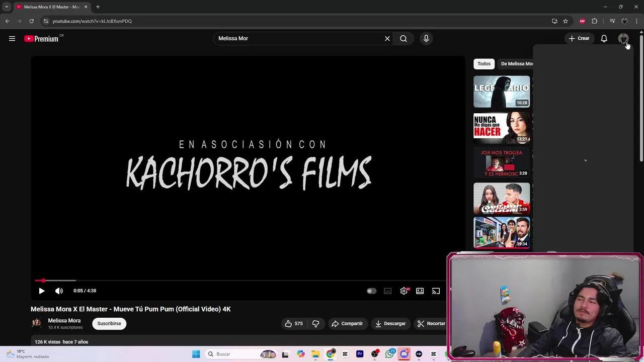
Task: Switch the player to theater mode
Action: coord(420,291)
